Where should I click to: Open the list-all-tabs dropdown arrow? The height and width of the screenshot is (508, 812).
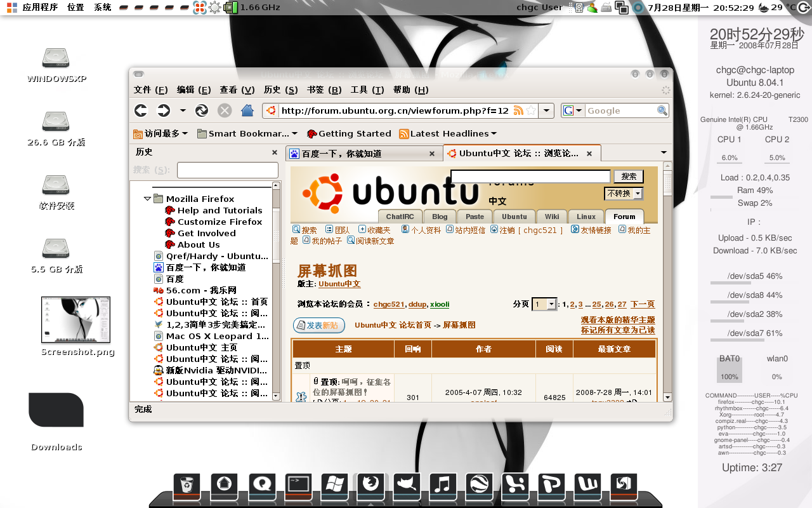pos(664,152)
